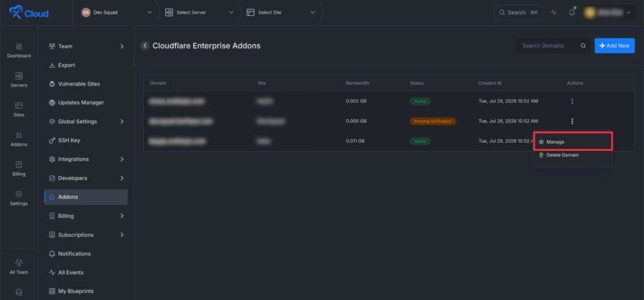The image size is (644, 300).
Task: Click the Created At column header
Action: (490, 83)
